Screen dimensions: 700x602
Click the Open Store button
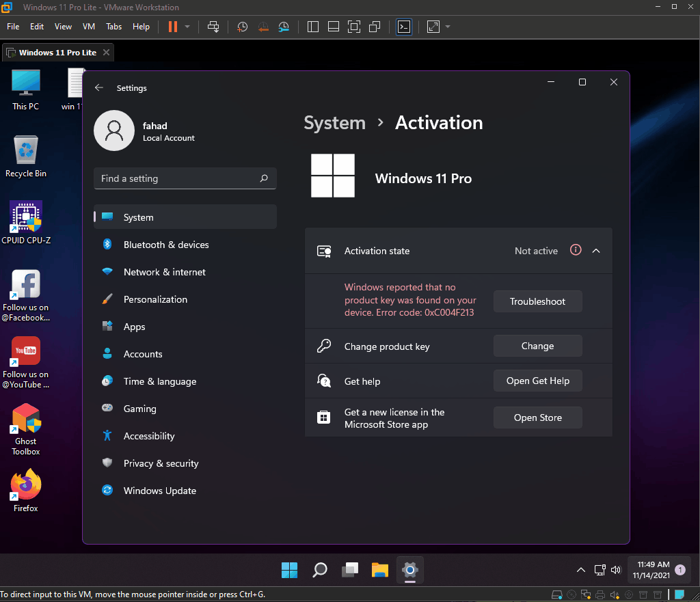pyautogui.click(x=537, y=418)
